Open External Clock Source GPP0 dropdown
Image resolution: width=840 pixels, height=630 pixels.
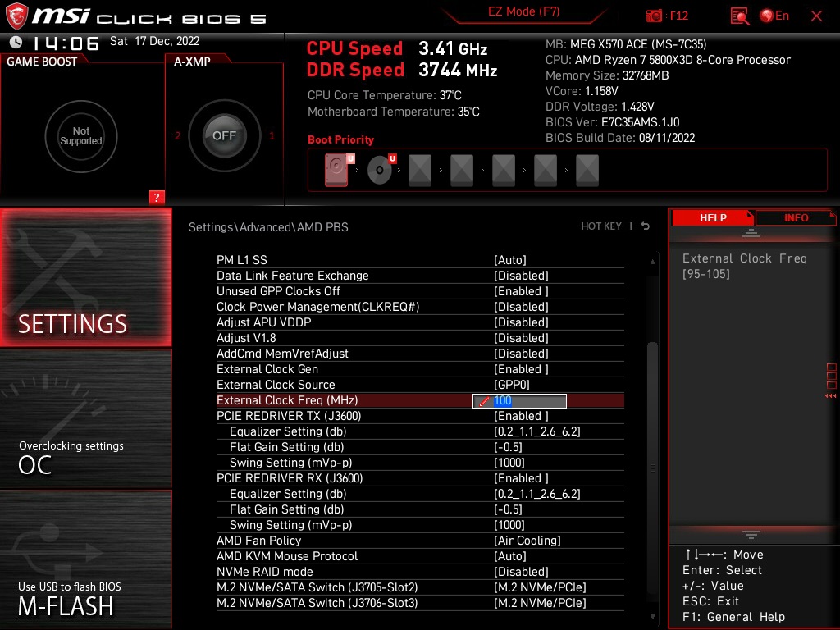click(512, 385)
